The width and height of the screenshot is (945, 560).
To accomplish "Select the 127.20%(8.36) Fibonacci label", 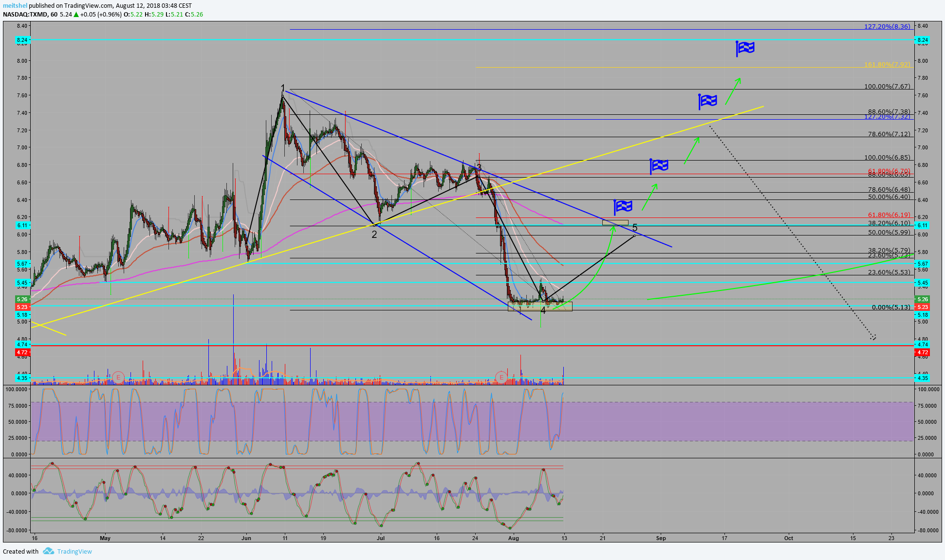I will [887, 26].
